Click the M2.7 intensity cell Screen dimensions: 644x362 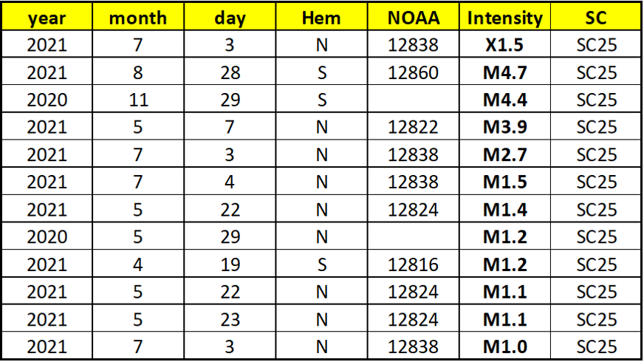pos(505,154)
